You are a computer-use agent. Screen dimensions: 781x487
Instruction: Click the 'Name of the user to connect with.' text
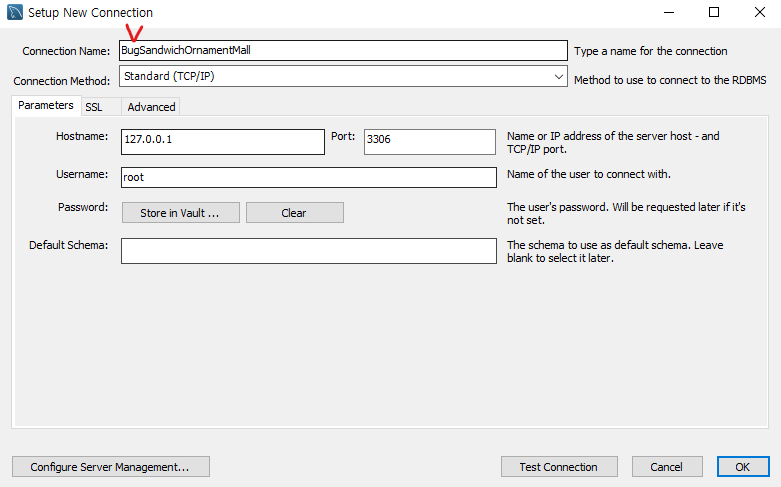pyautogui.click(x=589, y=174)
